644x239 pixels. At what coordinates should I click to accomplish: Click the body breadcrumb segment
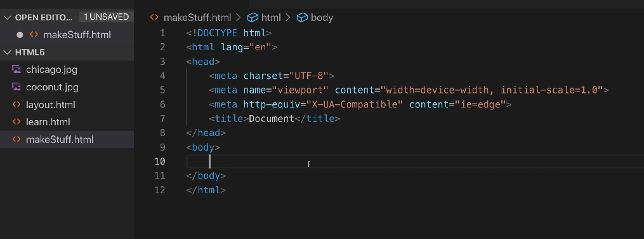(x=322, y=18)
